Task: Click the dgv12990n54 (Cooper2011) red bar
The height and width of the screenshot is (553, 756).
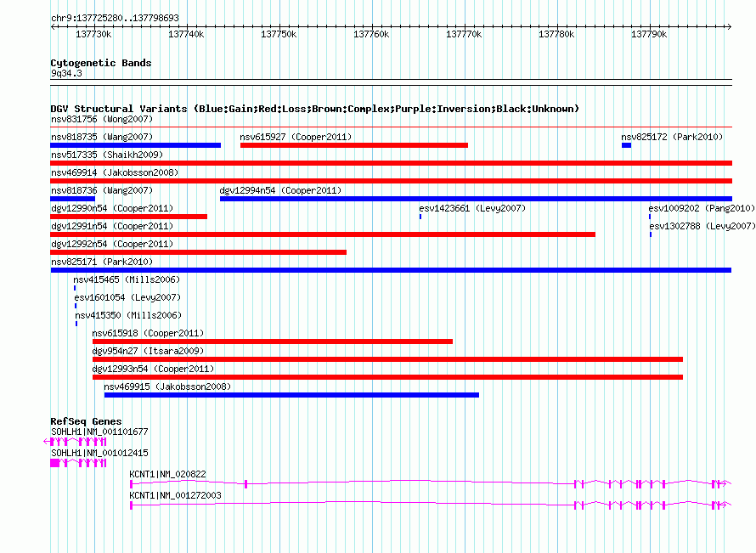Action: (x=129, y=217)
